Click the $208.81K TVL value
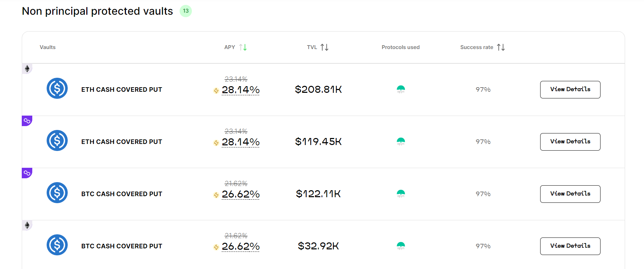 click(x=318, y=90)
